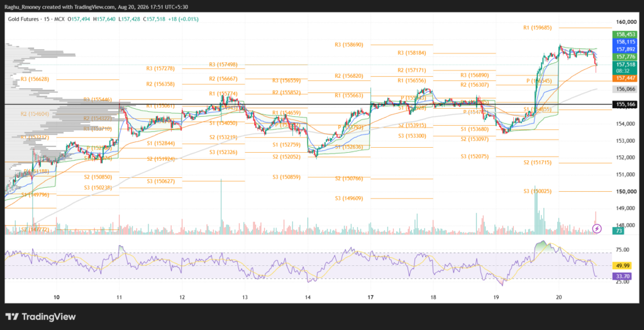Click the S2 (150850) pivot label
The image size is (644, 330).
click(98, 177)
